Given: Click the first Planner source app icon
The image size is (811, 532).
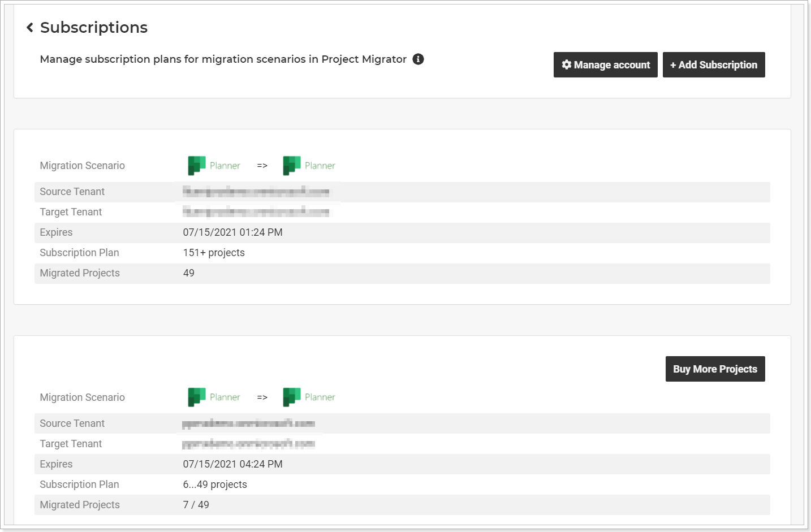Looking at the screenshot, I should tap(196, 165).
